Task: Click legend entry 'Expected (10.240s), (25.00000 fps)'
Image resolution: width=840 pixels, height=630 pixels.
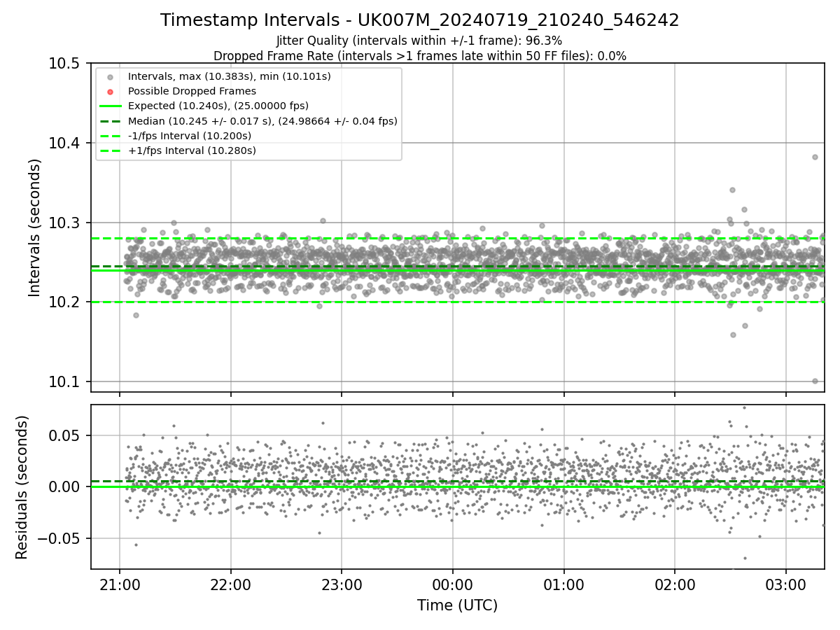Action: click(x=218, y=106)
